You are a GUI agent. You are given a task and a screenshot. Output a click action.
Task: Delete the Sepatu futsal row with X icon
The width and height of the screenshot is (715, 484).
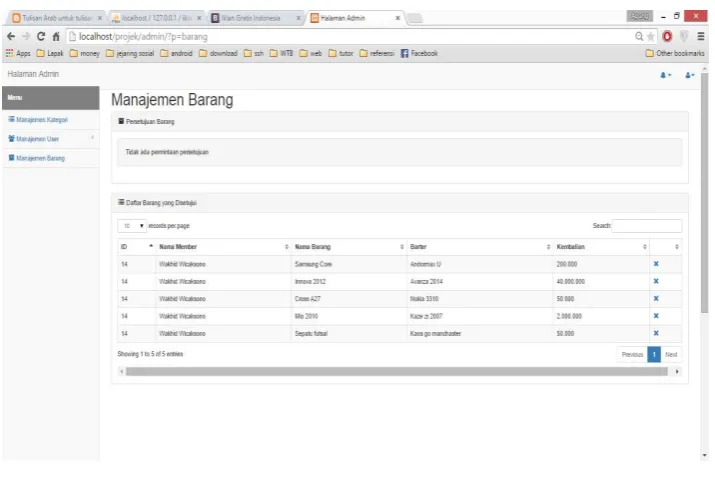click(656, 333)
